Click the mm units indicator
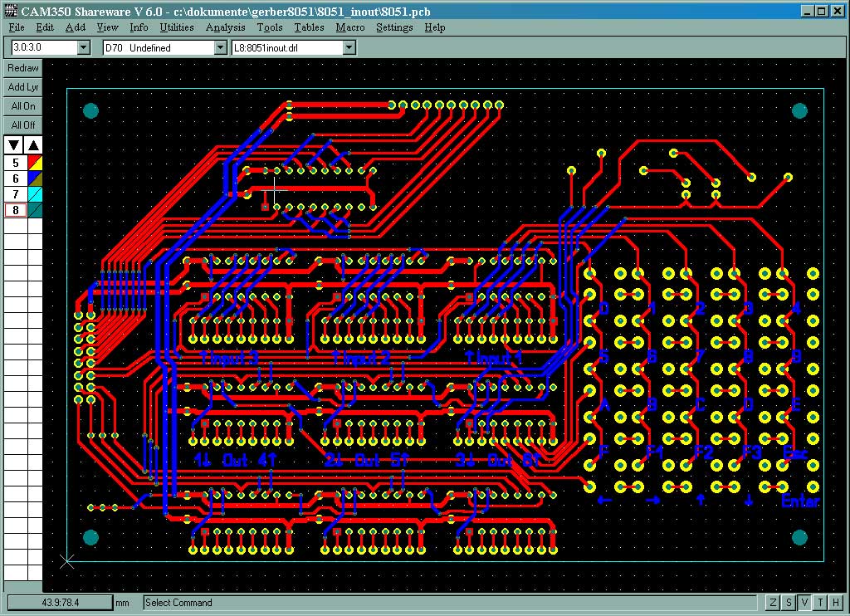 (123, 603)
